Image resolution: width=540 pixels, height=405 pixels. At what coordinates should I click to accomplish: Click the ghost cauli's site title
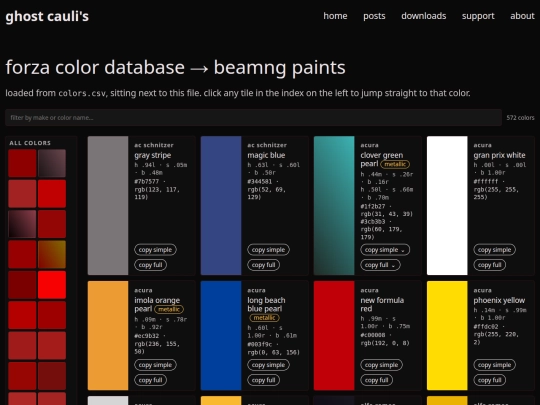[x=47, y=16]
